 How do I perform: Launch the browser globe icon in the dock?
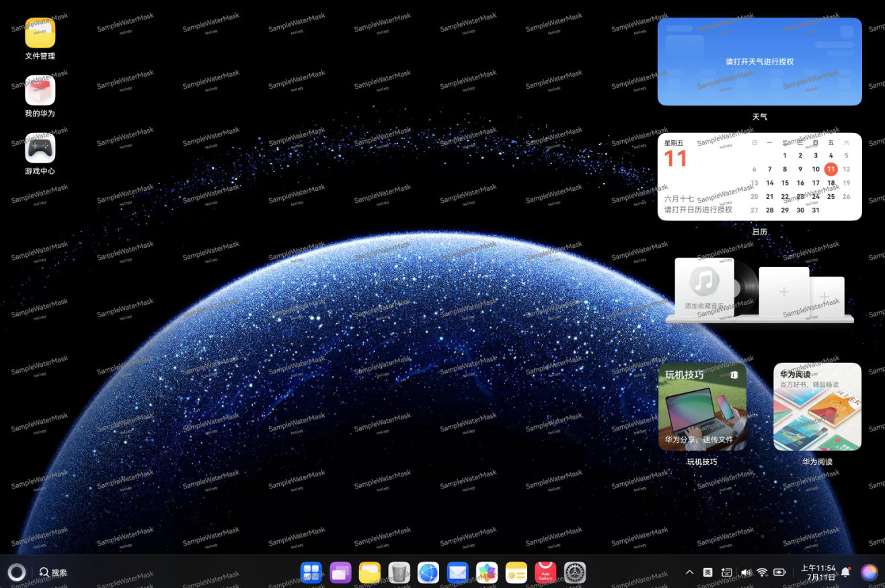click(x=428, y=573)
